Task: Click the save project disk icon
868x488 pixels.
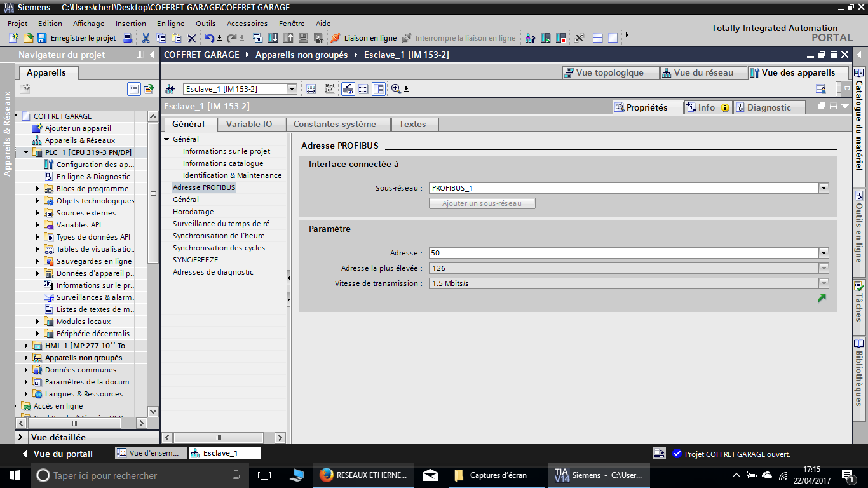Action: (x=42, y=38)
